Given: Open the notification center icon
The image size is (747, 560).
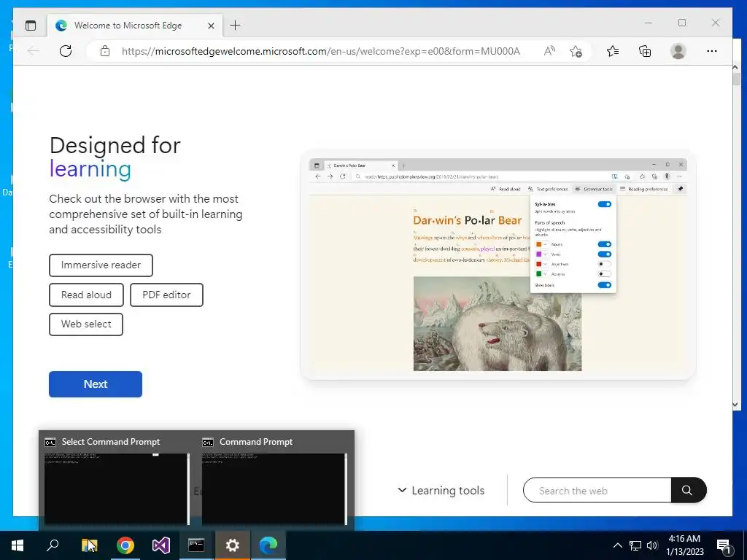Looking at the screenshot, I should click(x=724, y=546).
